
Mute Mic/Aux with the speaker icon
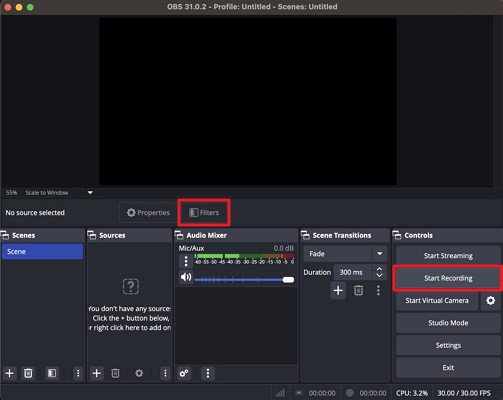[186, 277]
